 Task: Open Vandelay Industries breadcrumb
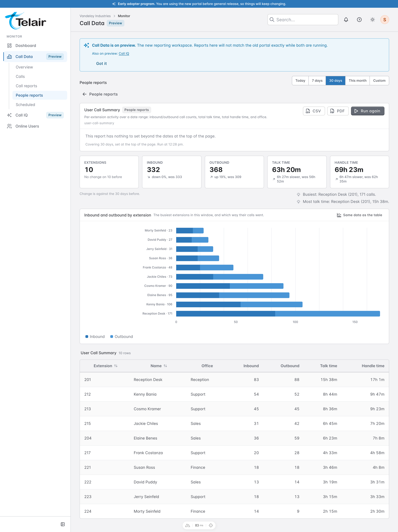click(x=95, y=16)
